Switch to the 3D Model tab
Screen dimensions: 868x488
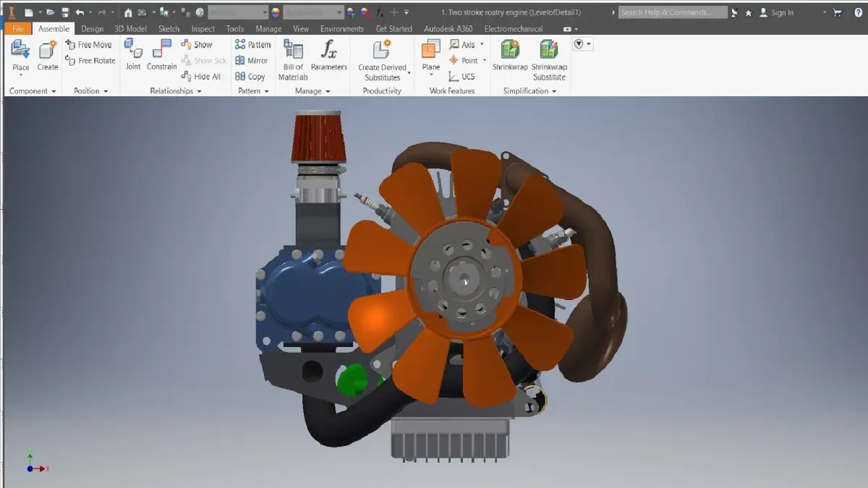[x=131, y=29]
